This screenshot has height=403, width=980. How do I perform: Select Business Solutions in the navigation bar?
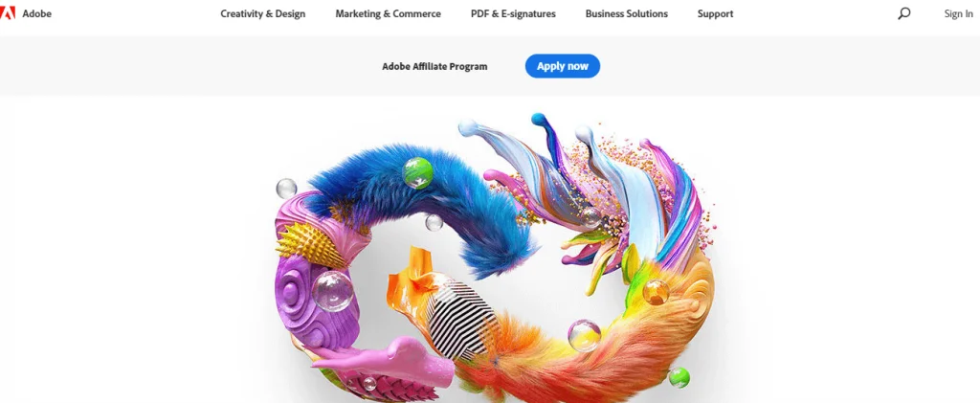626,13
